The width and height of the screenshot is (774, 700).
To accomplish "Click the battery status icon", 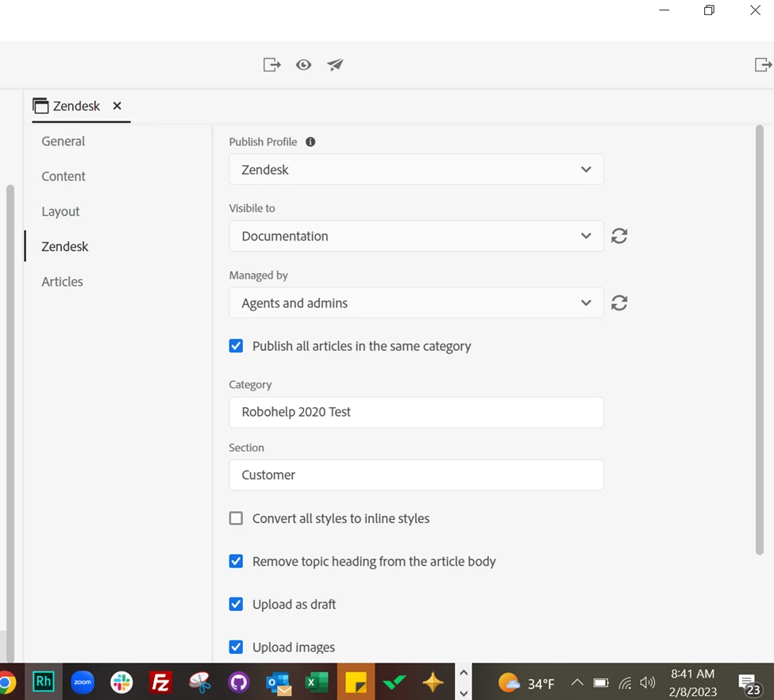I will tap(601, 683).
